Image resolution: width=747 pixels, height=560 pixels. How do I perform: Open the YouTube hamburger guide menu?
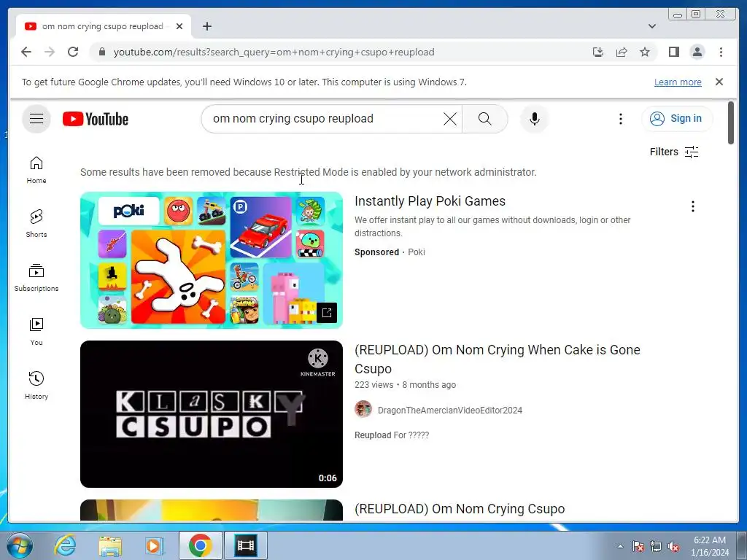[x=36, y=119]
